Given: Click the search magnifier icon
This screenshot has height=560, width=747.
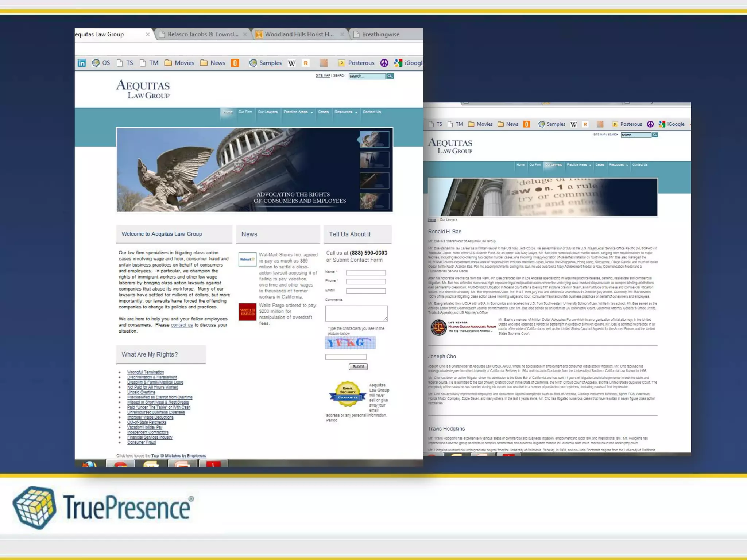Looking at the screenshot, I should coord(390,76).
